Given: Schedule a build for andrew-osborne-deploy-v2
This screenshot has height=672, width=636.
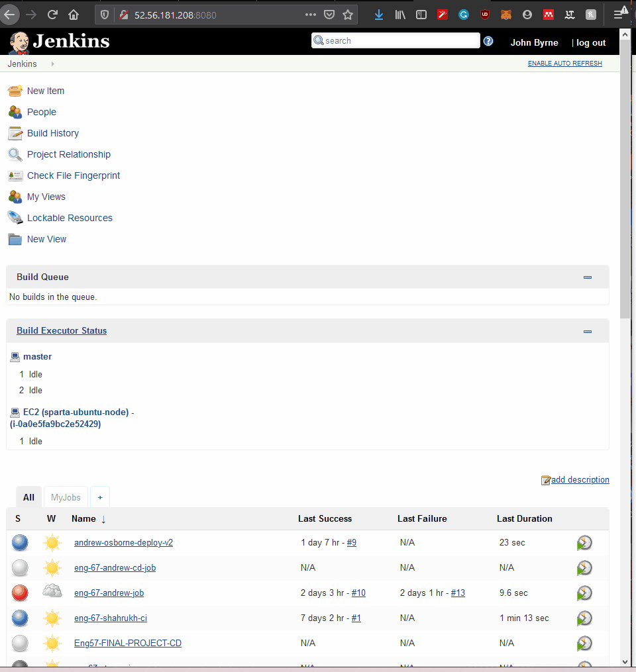Looking at the screenshot, I should (584, 543).
